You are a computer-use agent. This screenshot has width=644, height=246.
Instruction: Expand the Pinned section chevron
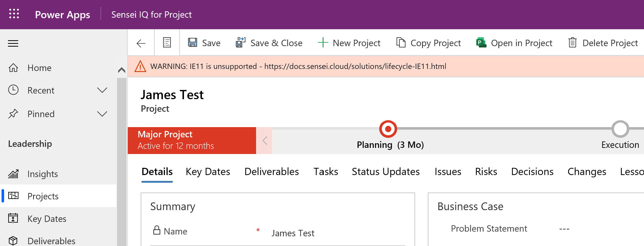(102, 114)
